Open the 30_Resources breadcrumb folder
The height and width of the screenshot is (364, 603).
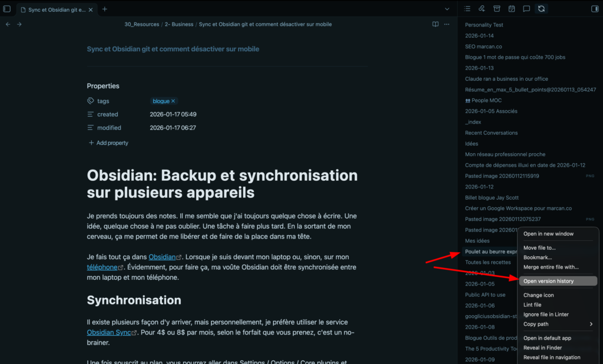tap(141, 24)
